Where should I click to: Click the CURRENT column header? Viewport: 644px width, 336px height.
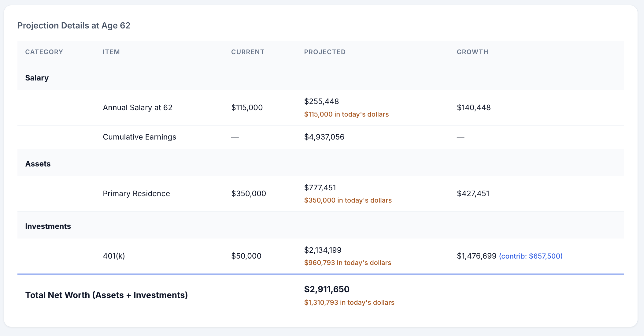pos(248,52)
